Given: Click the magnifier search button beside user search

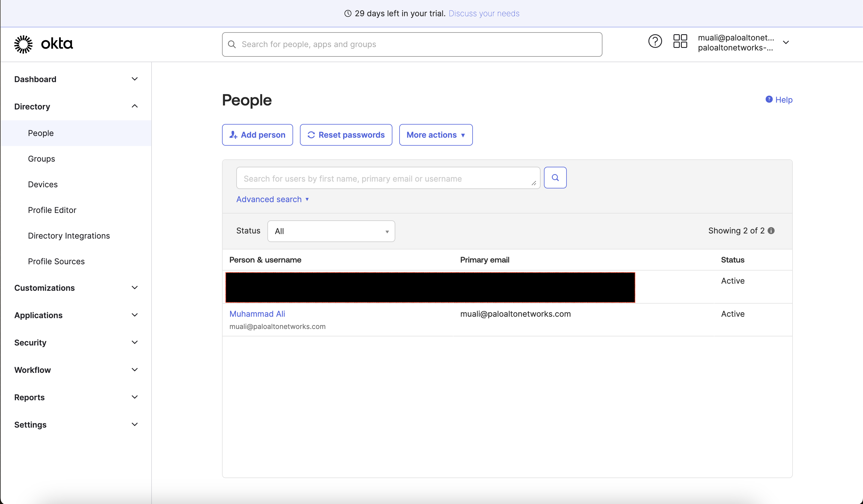Looking at the screenshot, I should coord(555,178).
